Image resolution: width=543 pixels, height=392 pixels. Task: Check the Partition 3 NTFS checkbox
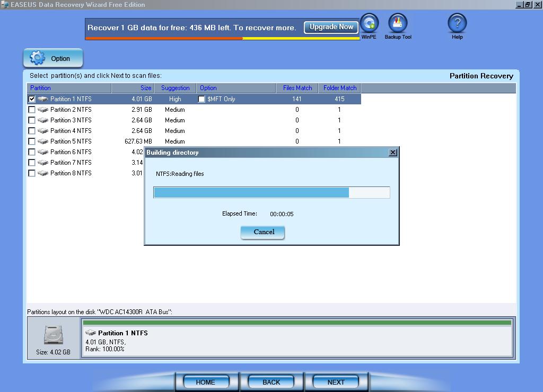coord(32,120)
